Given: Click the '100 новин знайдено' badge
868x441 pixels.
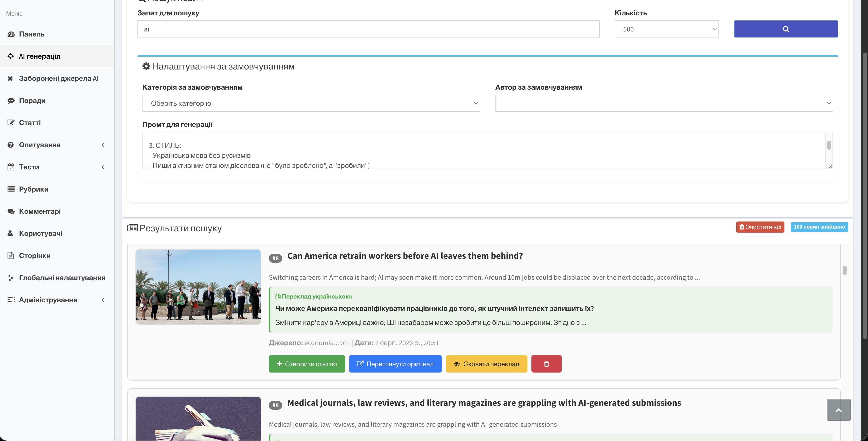Looking at the screenshot, I should 819,227.
